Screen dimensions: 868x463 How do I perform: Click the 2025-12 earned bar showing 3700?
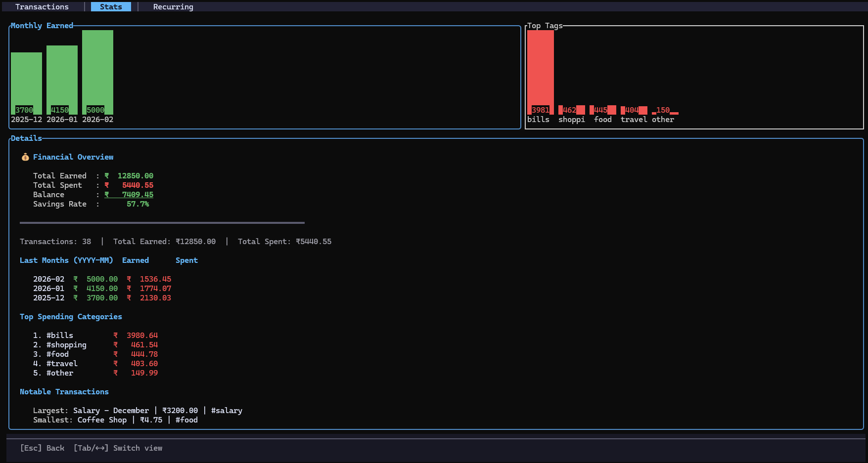coord(26,84)
